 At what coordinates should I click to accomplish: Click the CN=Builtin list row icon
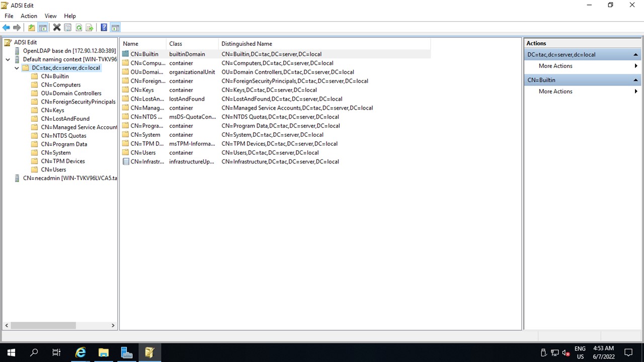point(126,54)
